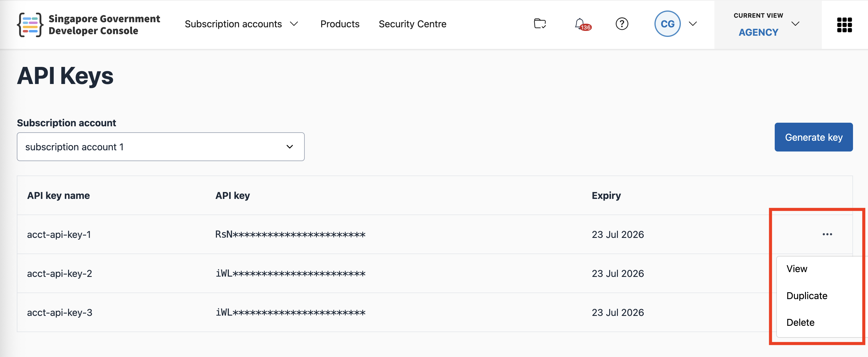Click the help question mark icon
This screenshot has height=357, width=868.
[622, 24]
